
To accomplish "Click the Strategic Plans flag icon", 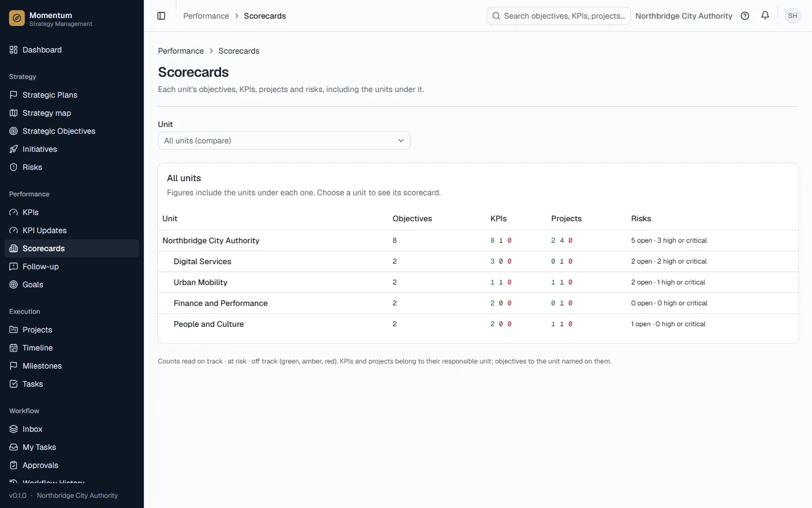I will point(14,95).
